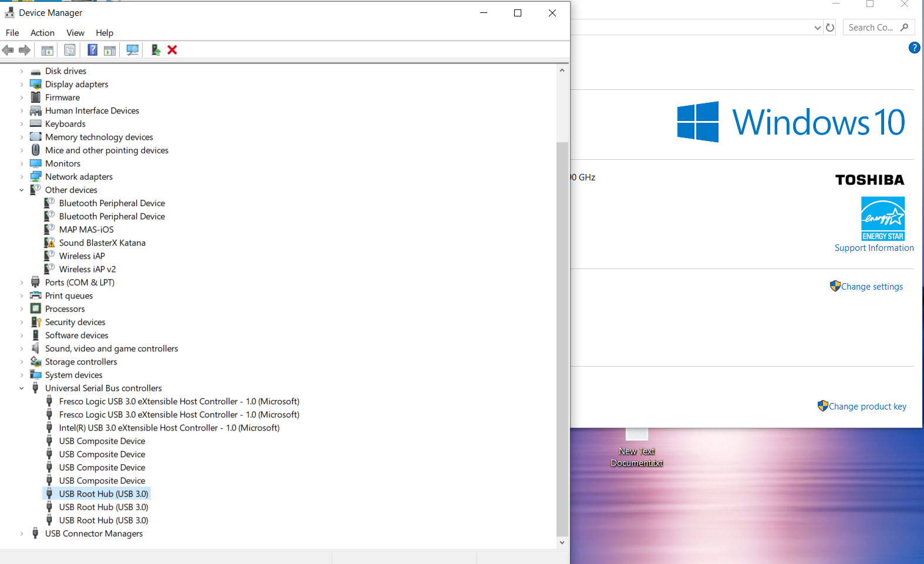Click Scan for hardware changes icon
This screenshot has width=924, height=564.
pyautogui.click(x=133, y=51)
